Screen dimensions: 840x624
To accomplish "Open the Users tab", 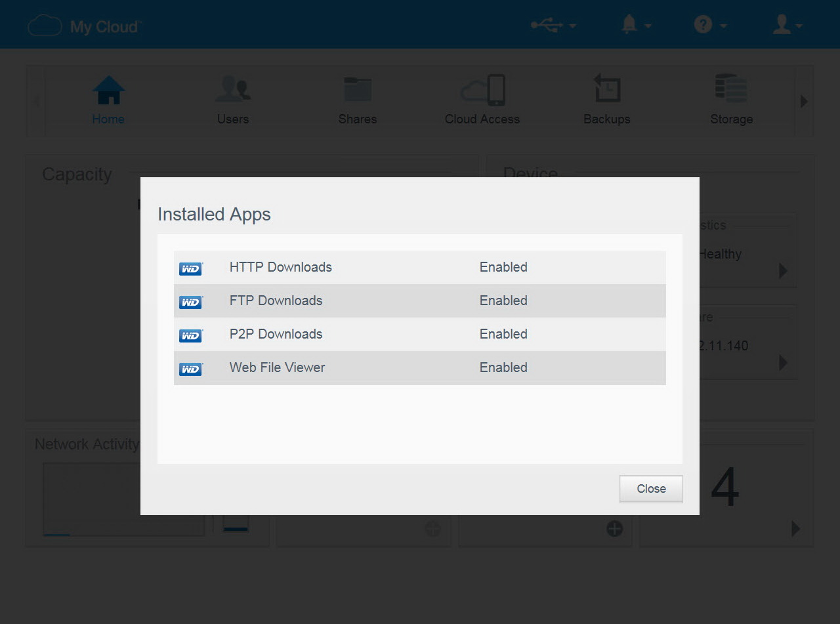I will point(233,100).
